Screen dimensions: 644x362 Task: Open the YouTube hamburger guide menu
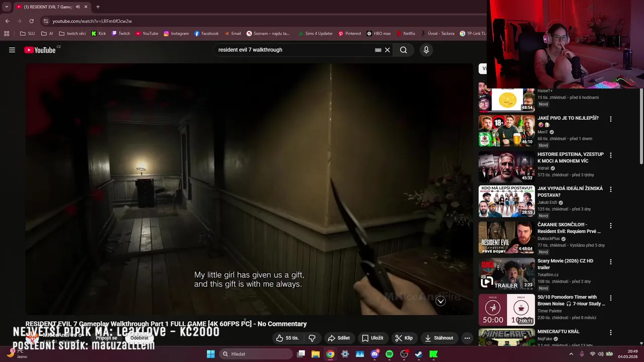click(x=12, y=50)
